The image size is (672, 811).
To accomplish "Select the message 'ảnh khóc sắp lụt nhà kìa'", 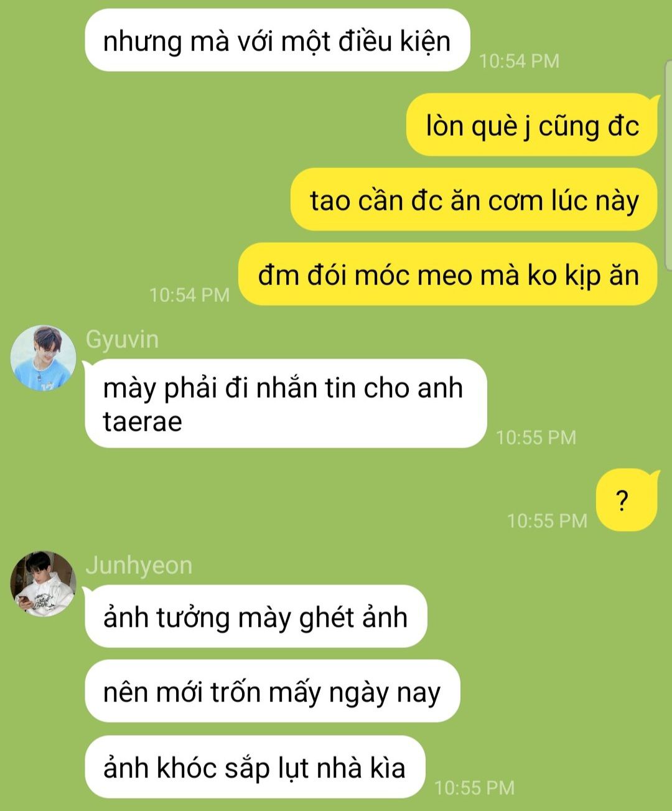I will point(254,767).
